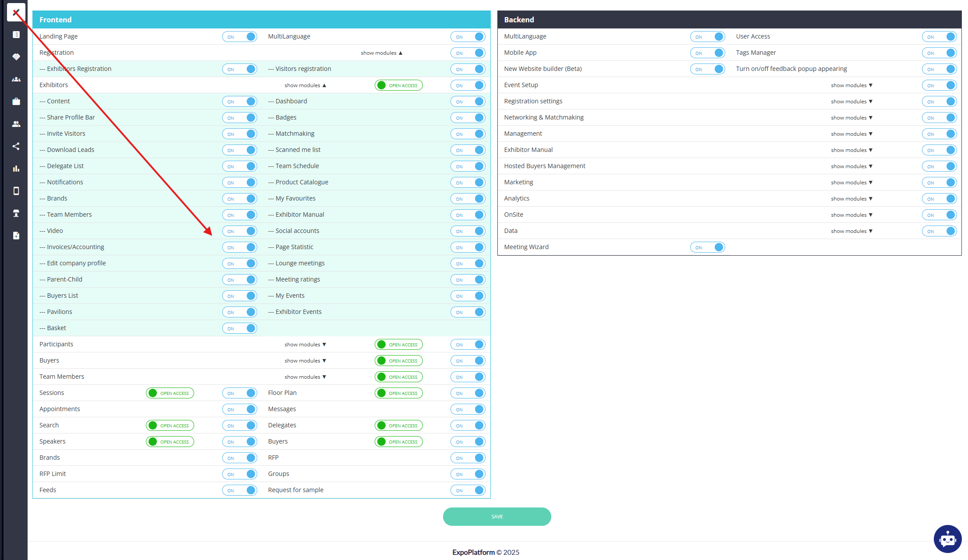Toggle Exhibitors OPEN ACCESS switch
Screen dimensions: 968x560
pyautogui.click(x=398, y=85)
